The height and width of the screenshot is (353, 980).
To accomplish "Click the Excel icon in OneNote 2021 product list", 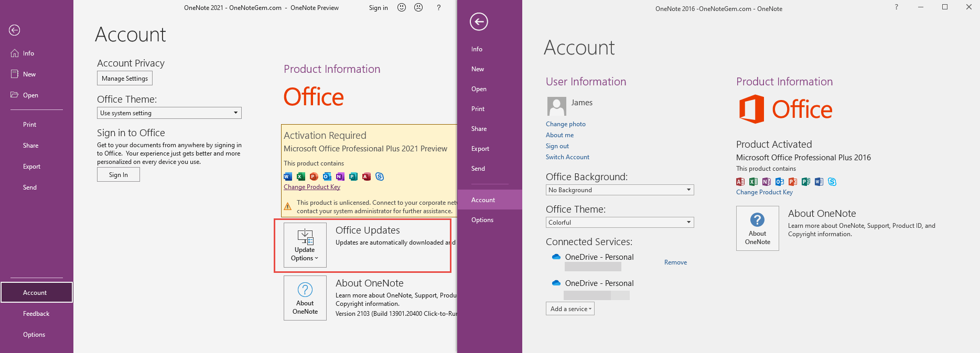I will click(x=301, y=177).
